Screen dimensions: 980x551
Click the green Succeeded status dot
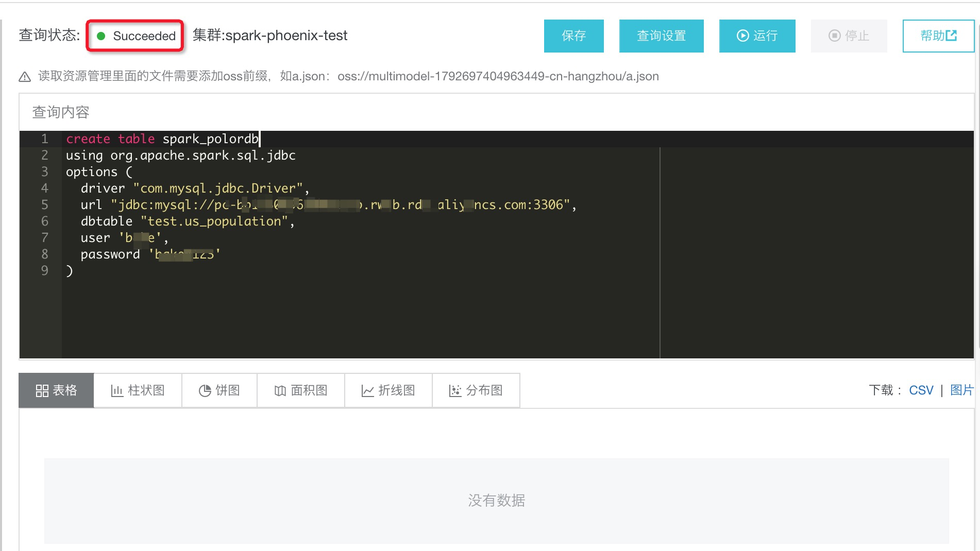[102, 36]
